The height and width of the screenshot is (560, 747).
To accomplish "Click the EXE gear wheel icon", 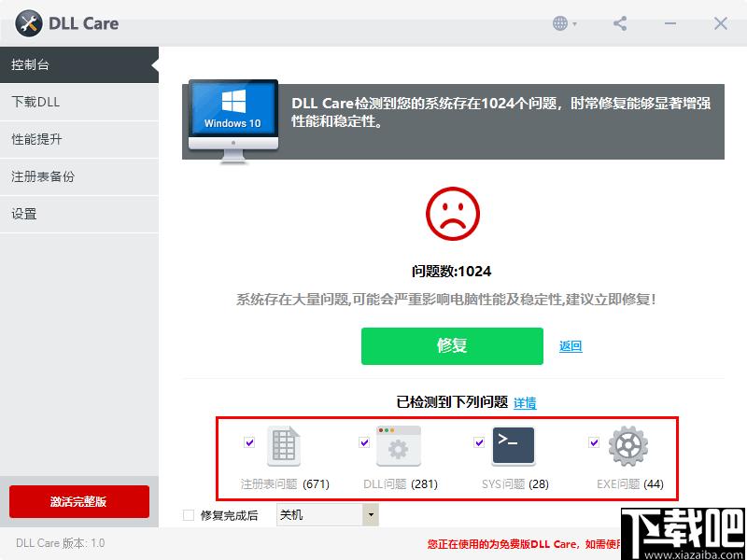I will [x=627, y=446].
